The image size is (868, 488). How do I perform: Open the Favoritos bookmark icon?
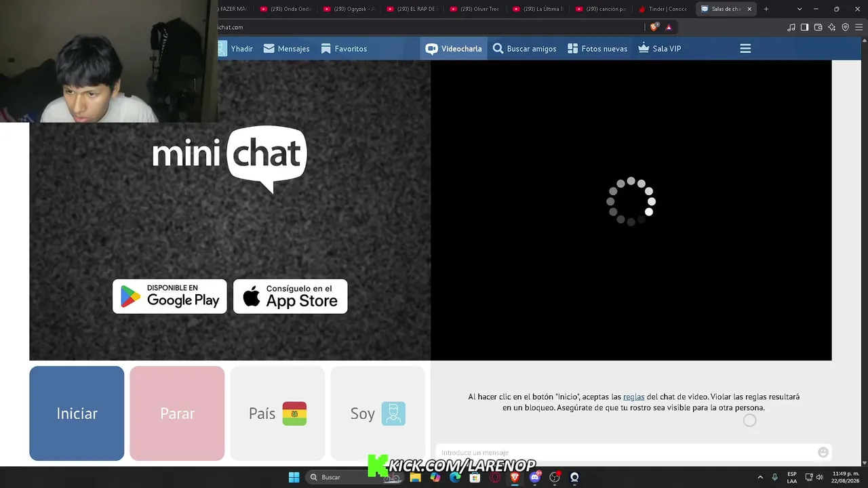tap(326, 49)
